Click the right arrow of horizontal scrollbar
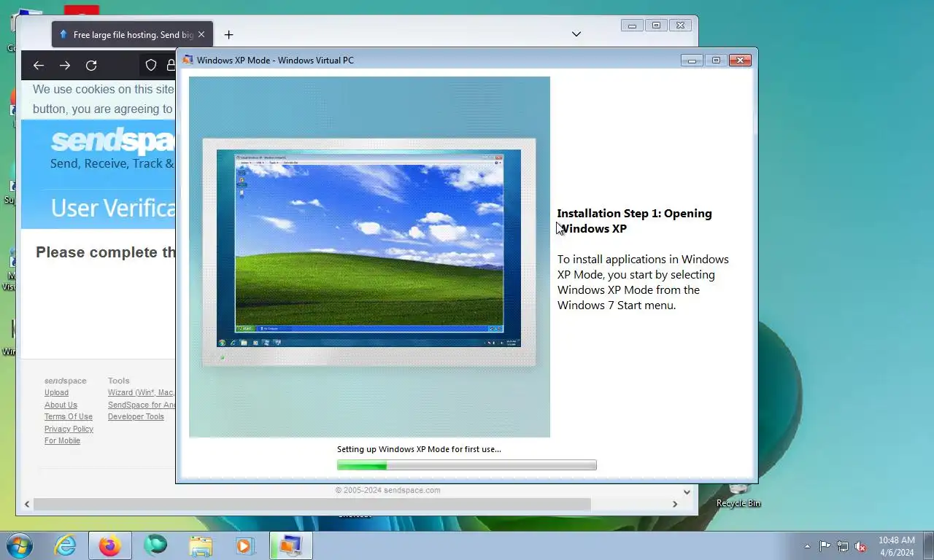934x560 pixels. tap(675, 504)
